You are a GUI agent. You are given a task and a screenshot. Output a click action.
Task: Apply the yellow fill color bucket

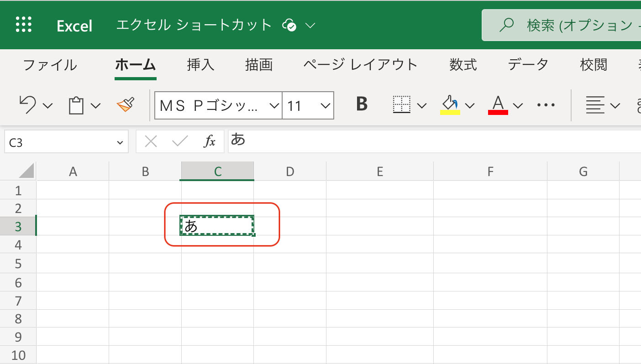click(x=450, y=104)
